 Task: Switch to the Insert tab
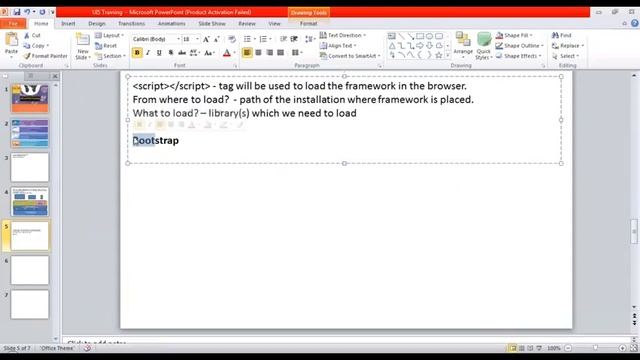click(68, 24)
